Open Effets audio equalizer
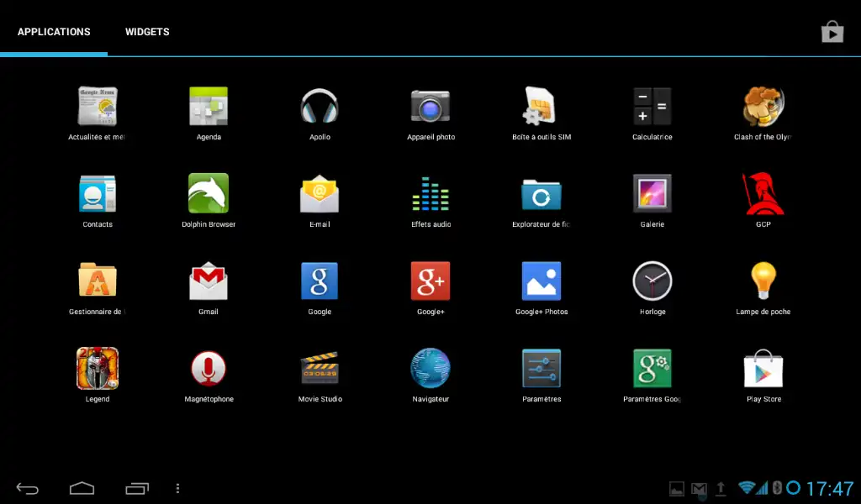Image resolution: width=861 pixels, height=504 pixels. (x=430, y=193)
